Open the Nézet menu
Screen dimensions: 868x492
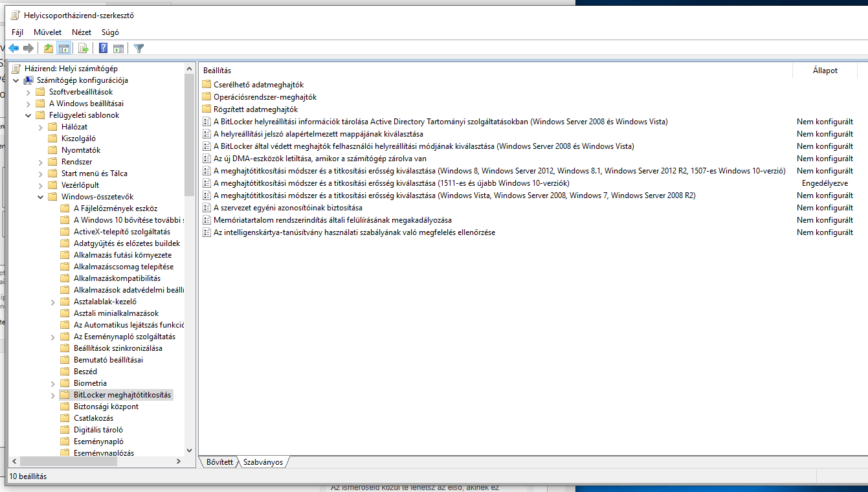point(82,32)
